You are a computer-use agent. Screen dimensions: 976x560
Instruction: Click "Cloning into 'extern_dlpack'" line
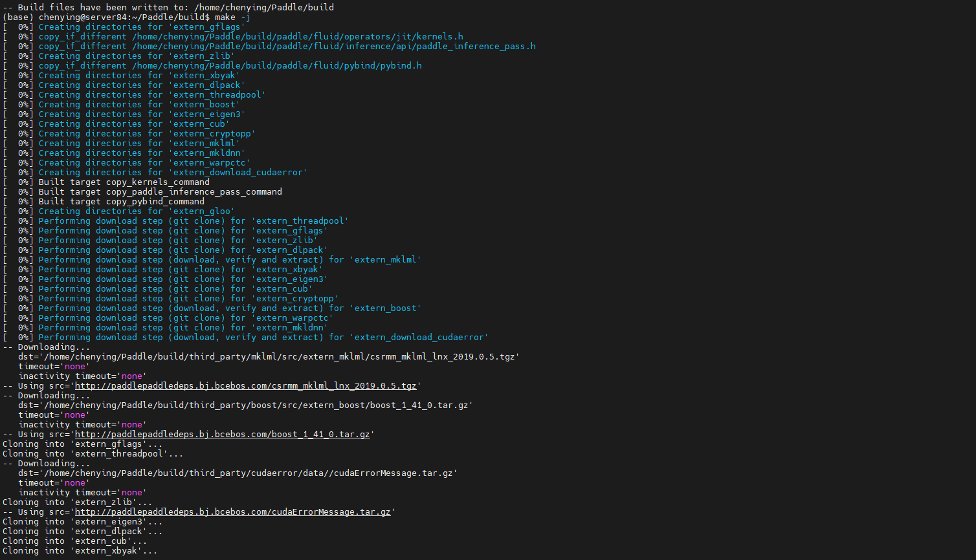pyautogui.click(x=83, y=531)
